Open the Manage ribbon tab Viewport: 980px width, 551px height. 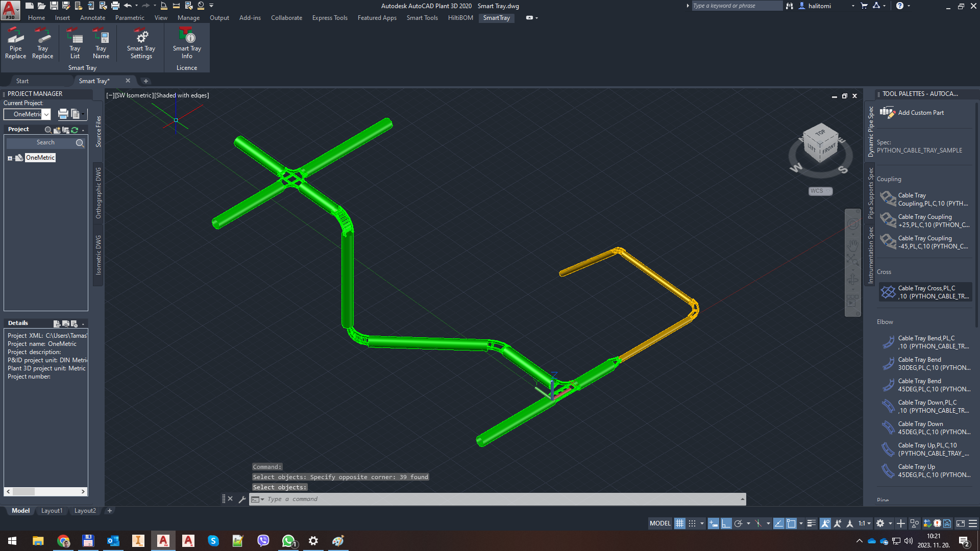[188, 18]
